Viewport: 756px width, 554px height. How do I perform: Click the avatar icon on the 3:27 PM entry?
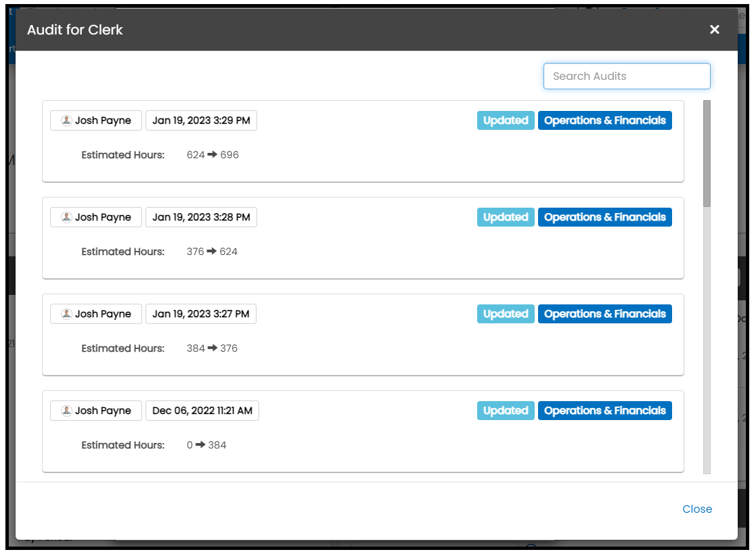66,314
